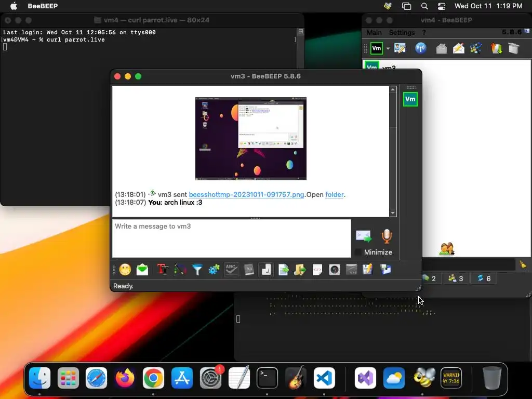Screen dimensions: 532x399
Task: Open Visual Studio Code from the Dock
Action: point(324,378)
